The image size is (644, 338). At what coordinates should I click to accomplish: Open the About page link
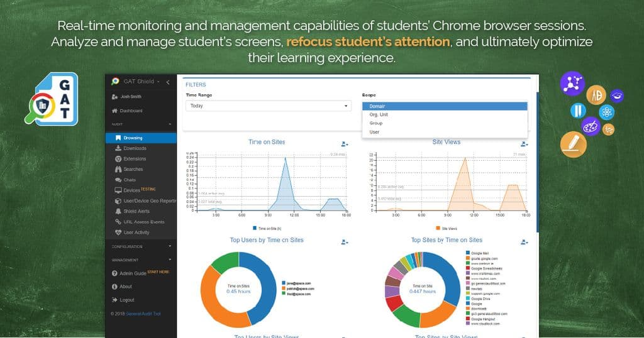coord(126,286)
